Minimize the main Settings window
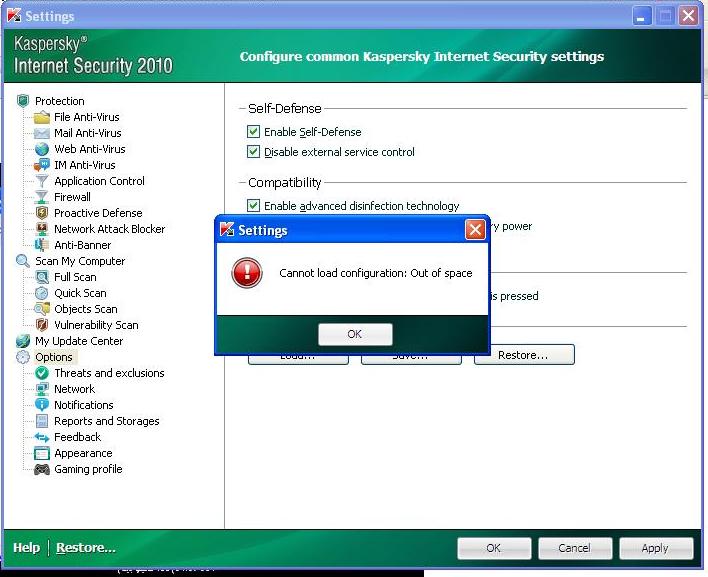The width and height of the screenshot is (708, 577). pyautogui.click(x=642, y=16)
